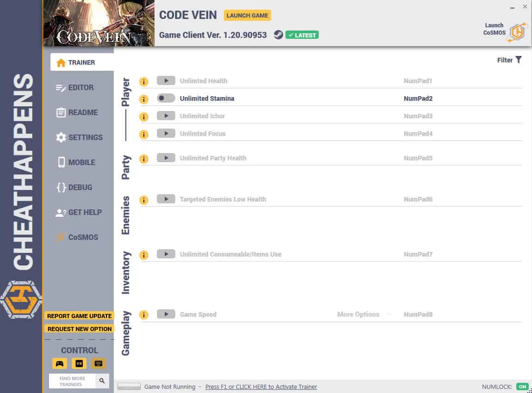Click the Launch CoSMOS hexagon icon
532x393 pixels.
[x=518, y=32]
